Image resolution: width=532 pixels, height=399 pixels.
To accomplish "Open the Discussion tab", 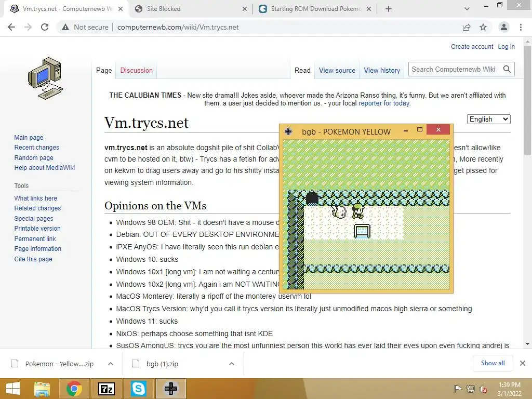I will (x=137, y=70).
